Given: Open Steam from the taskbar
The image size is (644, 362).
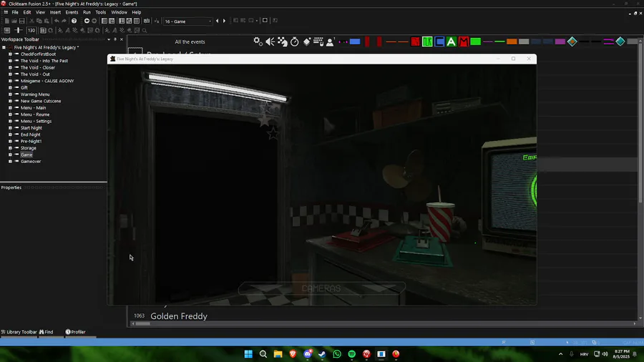Looking at the screenshot, I should point(323,354).
